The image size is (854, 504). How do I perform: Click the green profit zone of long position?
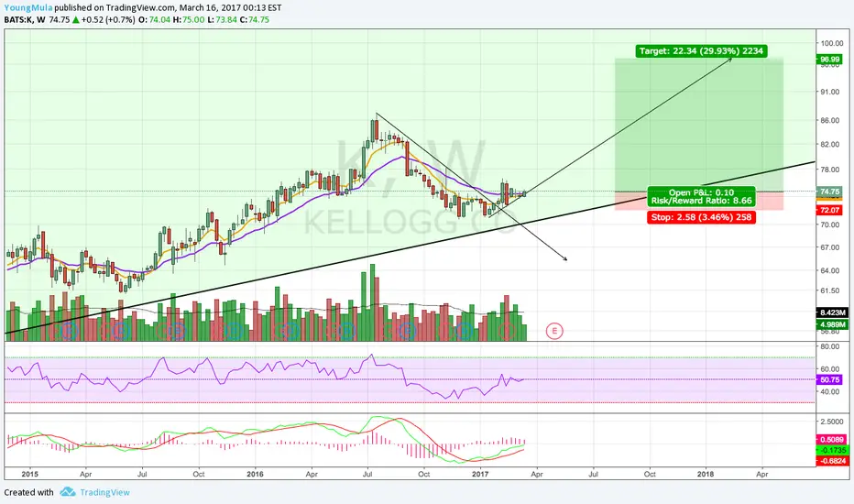tap(699, 125)
